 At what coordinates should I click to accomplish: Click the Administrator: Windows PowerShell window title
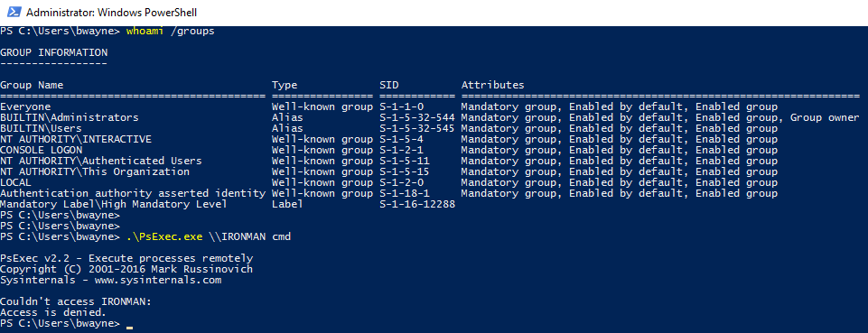111,12
